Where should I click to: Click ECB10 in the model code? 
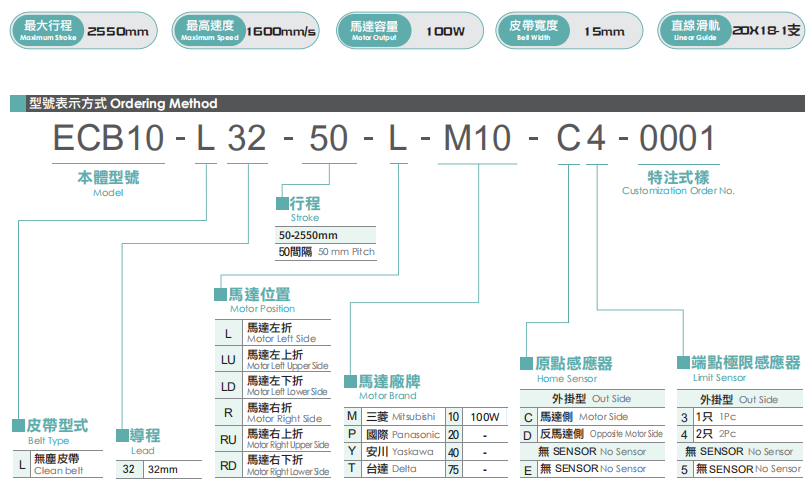(108, 138)
